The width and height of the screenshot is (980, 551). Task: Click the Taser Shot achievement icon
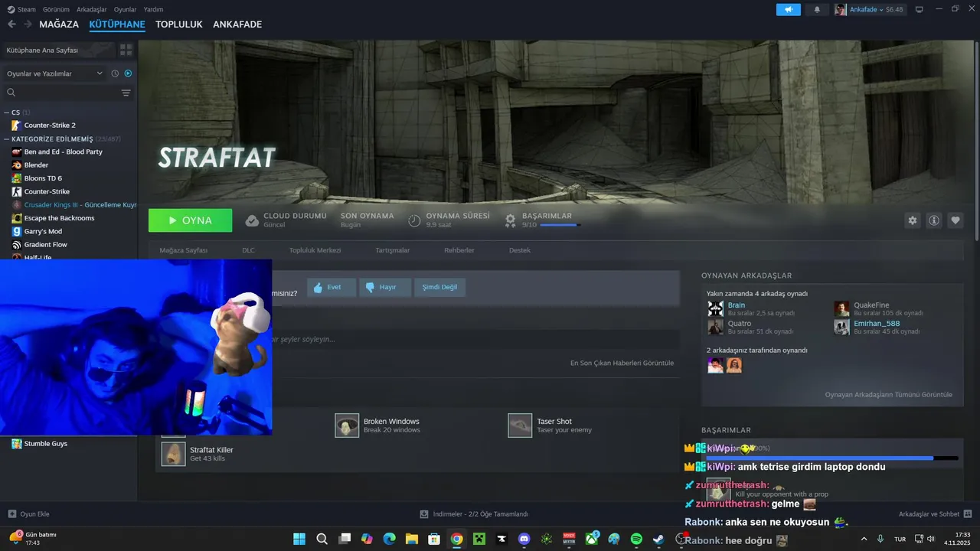pos(520,425)
